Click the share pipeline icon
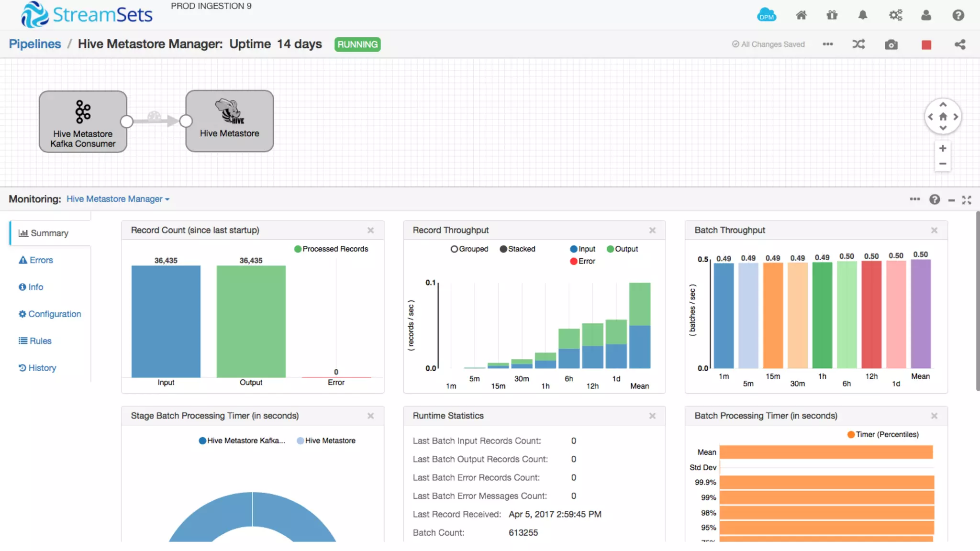 point(960,44)
